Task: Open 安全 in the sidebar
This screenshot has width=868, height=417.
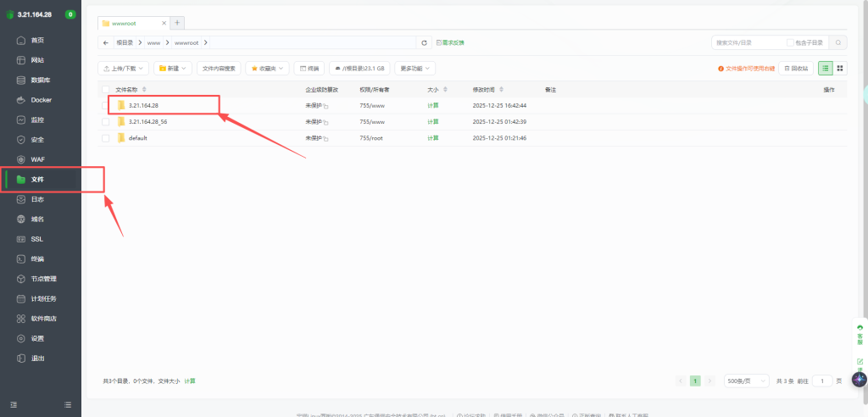Action: [37, 140]
